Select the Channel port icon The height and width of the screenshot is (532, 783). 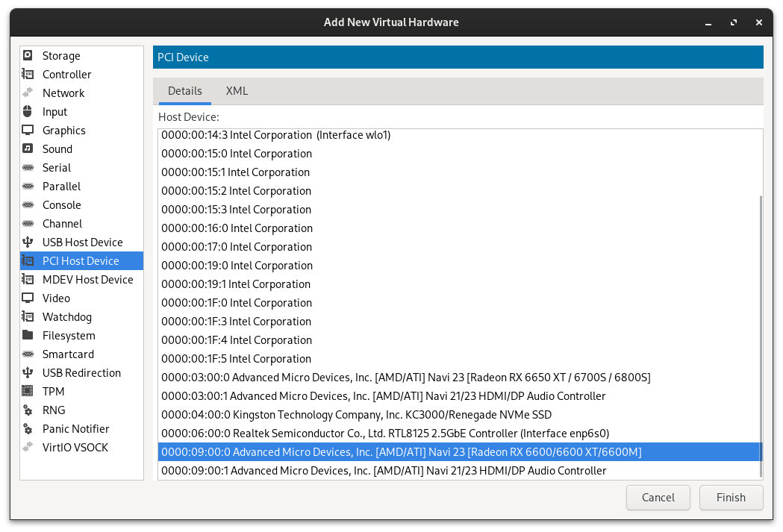(28, 224)
